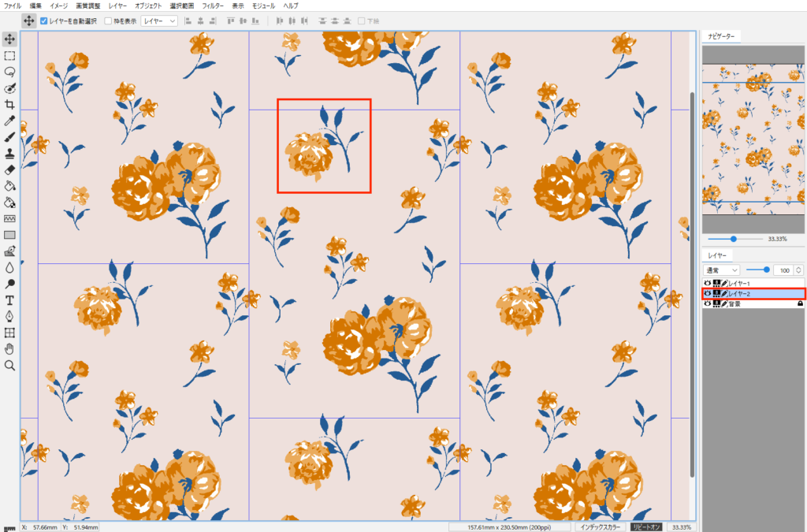Click the インデックスカラー status bar entry
This screenshot has width=807, height=532.
[600, 527]
